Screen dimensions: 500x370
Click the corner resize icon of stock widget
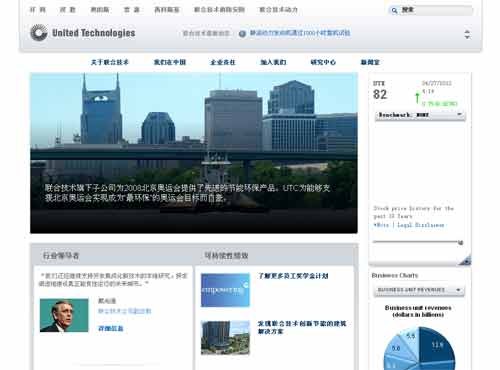[x=465, y=260]
